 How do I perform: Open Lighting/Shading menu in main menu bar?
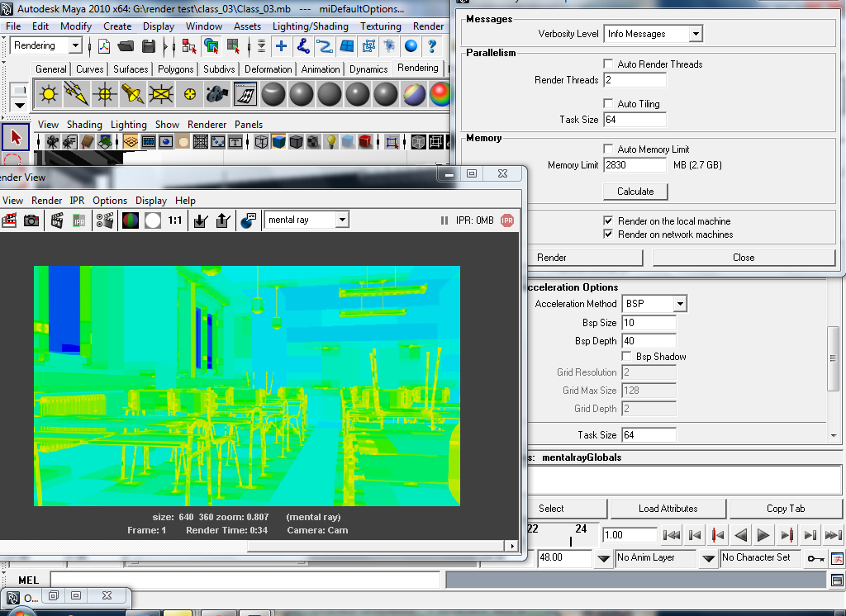pos(311,26)
